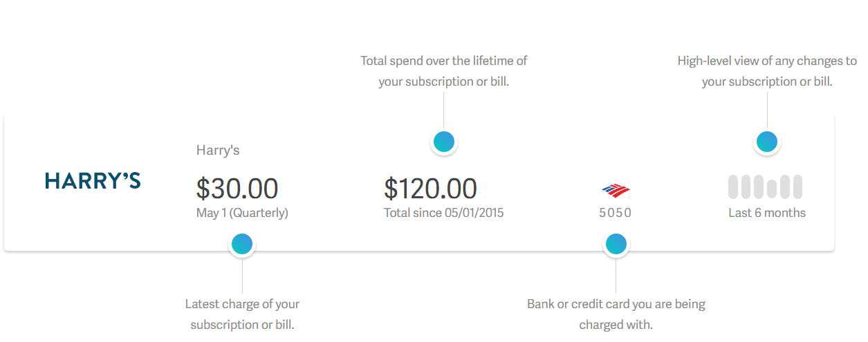Click the blue dot below card number 5050
The height and width of the screenshot is (342, 868).
tap(616, 244)
